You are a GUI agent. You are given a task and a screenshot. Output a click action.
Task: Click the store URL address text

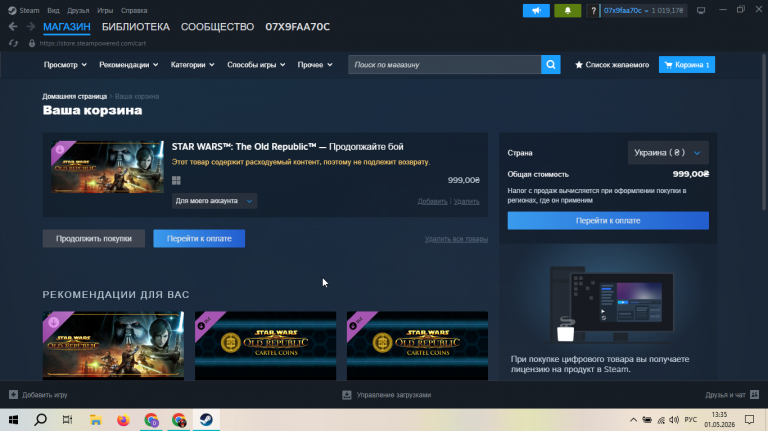point(93,43)
